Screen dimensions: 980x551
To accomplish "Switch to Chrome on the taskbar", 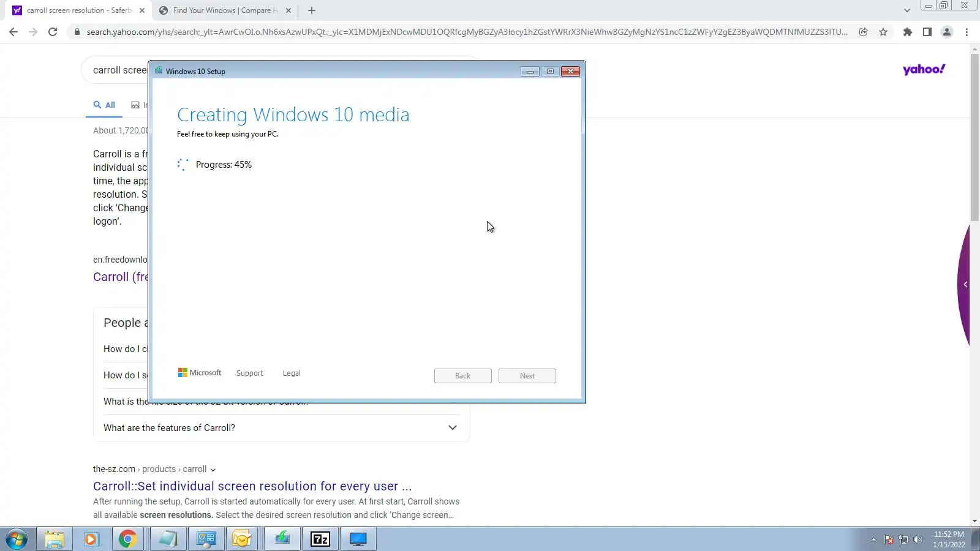I will click(x=128, y=539).
